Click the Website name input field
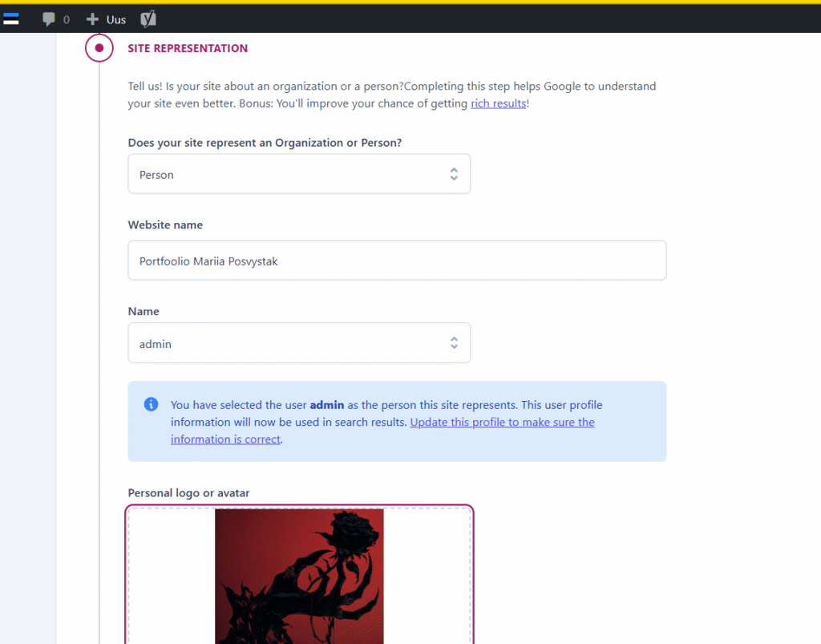The width and height of the screenshot is (821, 644). 397,260
